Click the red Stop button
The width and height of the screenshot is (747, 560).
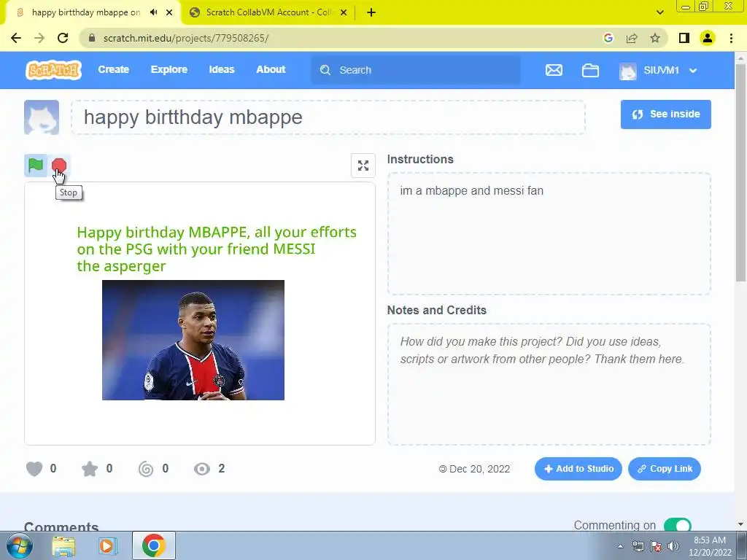59,166
